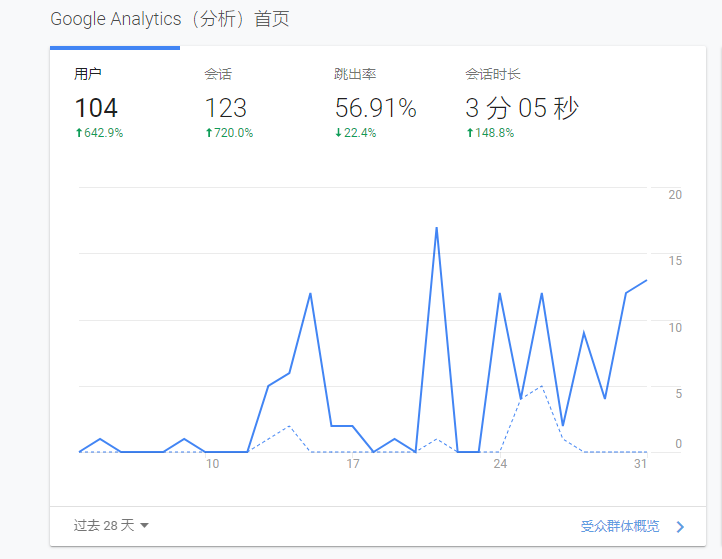Click the x-axis label 17
Screen dimensions: 722x559
(x=353, y=464)
